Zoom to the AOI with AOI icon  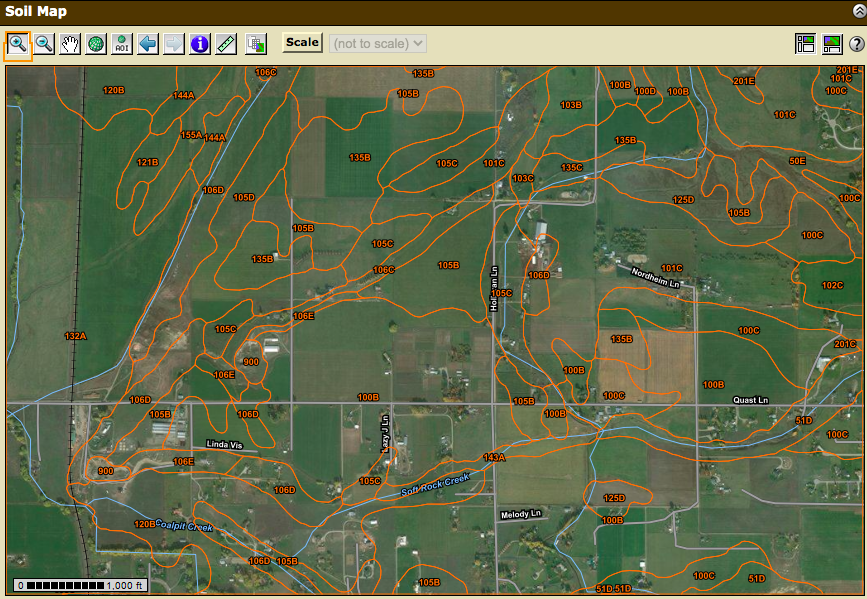coord(122,44)
